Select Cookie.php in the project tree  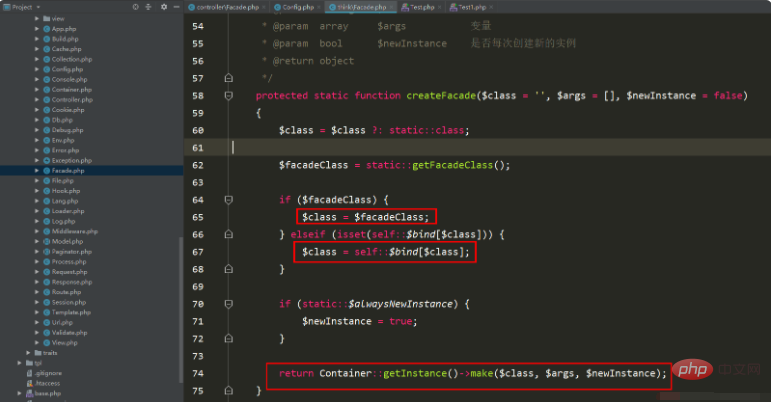(68, 110)
